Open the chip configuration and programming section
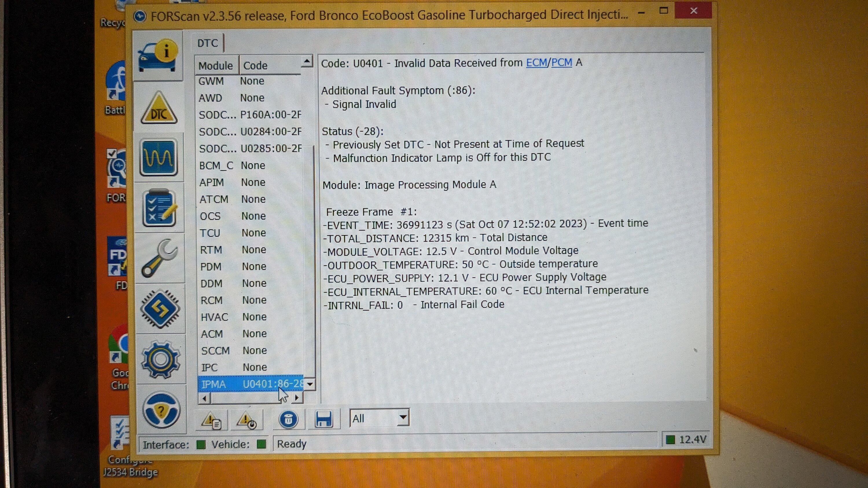The image size is (868, 488). [160, 309]
